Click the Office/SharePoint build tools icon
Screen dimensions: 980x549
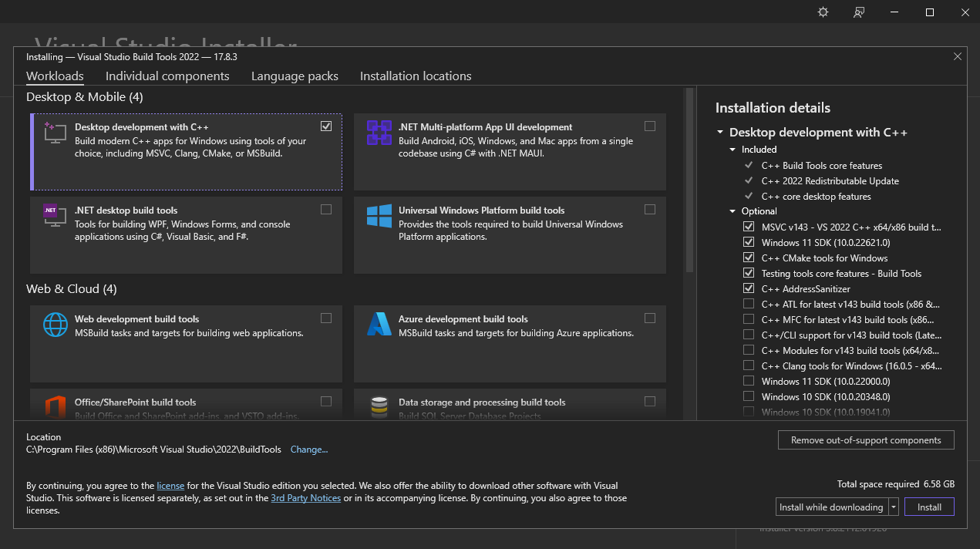coord(55,407)
